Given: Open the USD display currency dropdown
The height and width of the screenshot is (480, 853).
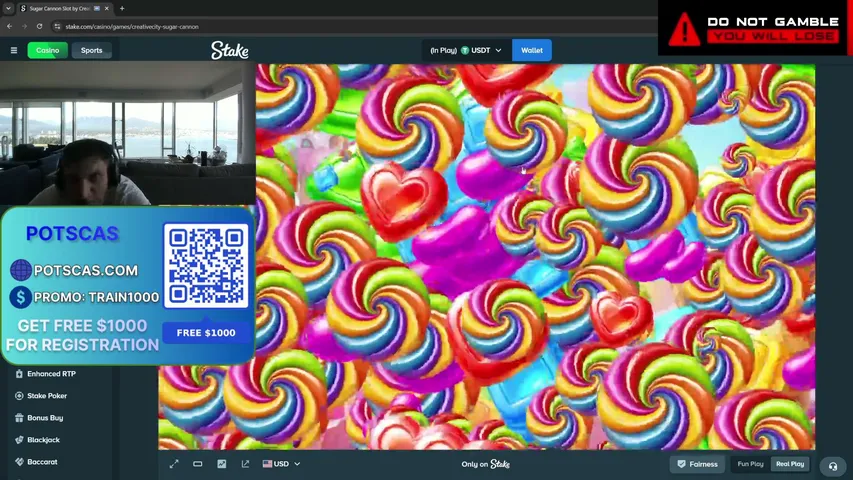Looking at the screenshot, I should [x=281, y=464].
